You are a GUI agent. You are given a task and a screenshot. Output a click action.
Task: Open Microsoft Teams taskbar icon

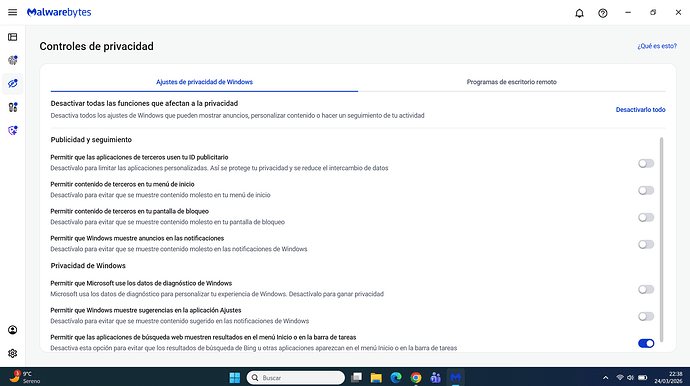pos(436,377)
